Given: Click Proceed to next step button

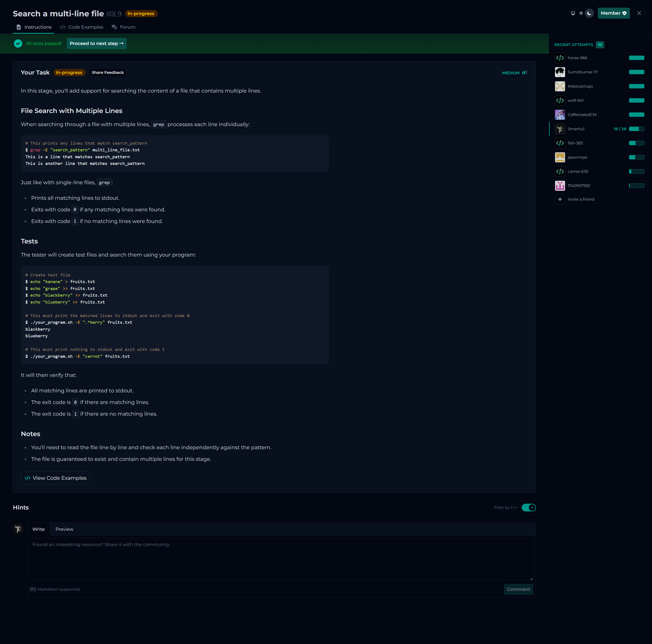Looking at the screenshot, I should [x=96, y=43].
